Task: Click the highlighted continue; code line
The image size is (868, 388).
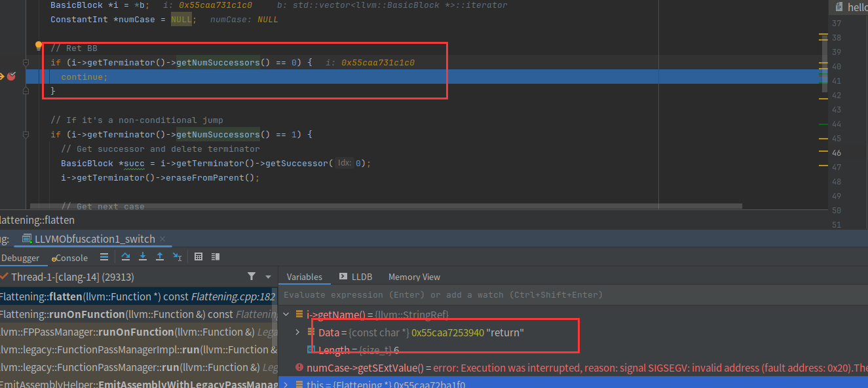Action: (x=85, y=77)
